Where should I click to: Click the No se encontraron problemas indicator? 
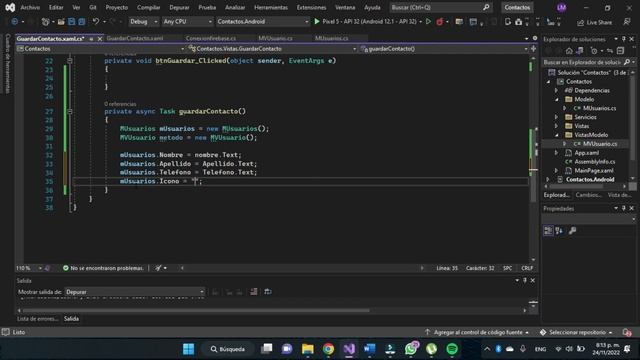[x=103, y=268]
